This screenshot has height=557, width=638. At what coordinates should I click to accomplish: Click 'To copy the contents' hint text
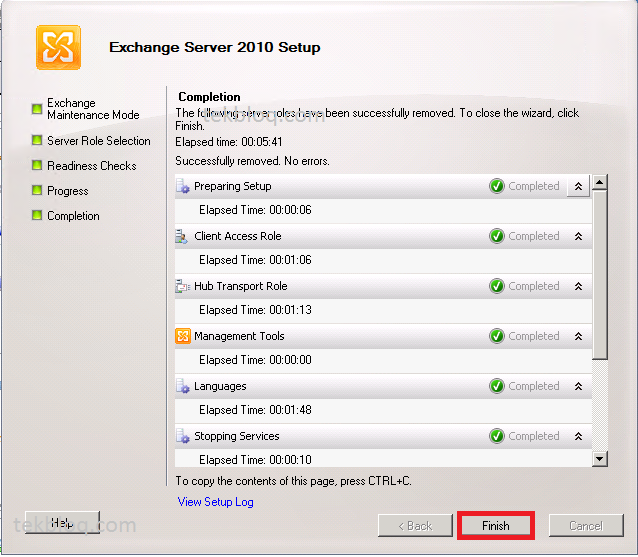[293, 482]
